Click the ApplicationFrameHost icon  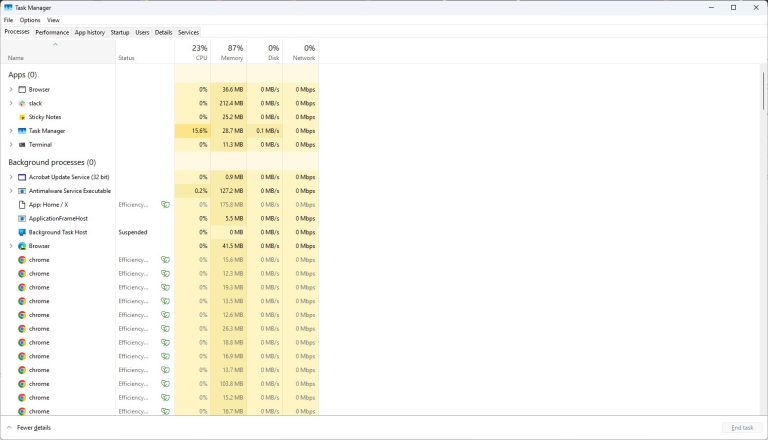pyautogui.click(x=22, y=219)
